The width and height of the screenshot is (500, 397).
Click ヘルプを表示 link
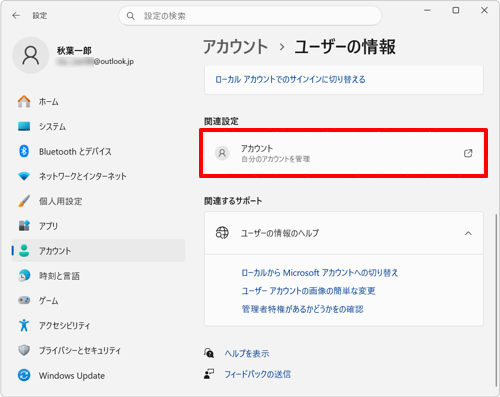click(247, 353)
